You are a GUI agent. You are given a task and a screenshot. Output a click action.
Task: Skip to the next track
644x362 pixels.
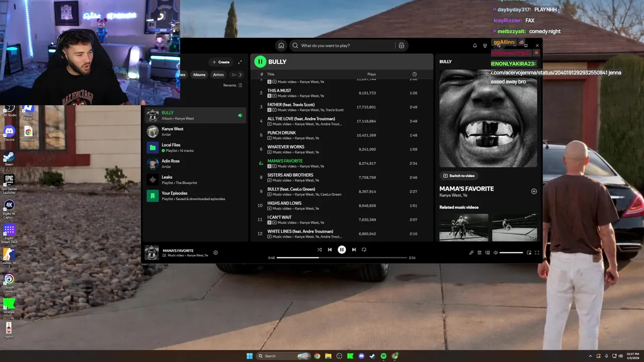[x=354, y=249]
